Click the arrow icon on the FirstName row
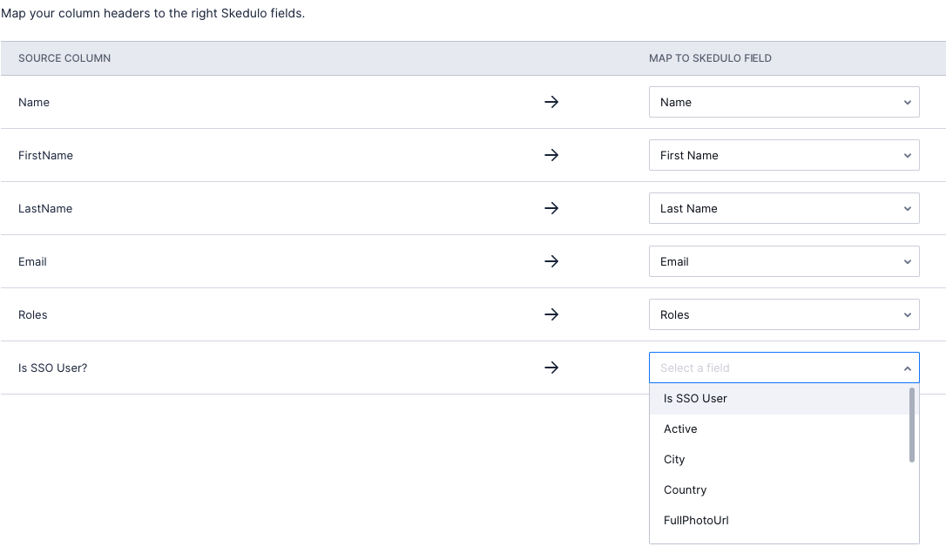 click(x=551, y=155)
